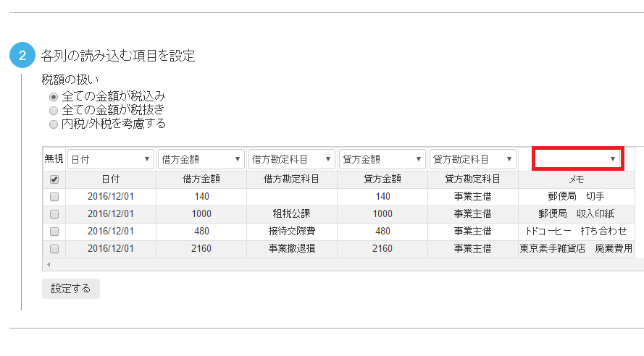Screen dimensions: 644x356
Task: Click the date in the 事業撤退損 row
Action: pyautogui.click(x=111, y=248)
